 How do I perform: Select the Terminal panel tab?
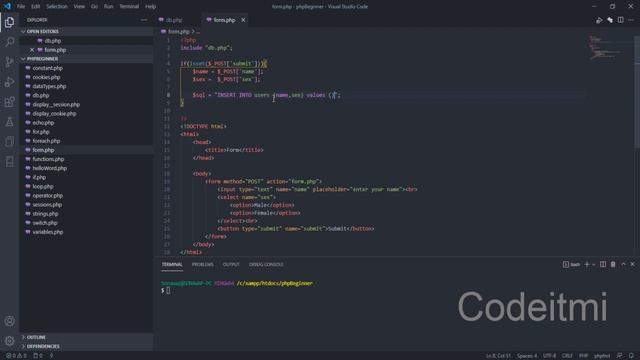[x=172, y=264]
